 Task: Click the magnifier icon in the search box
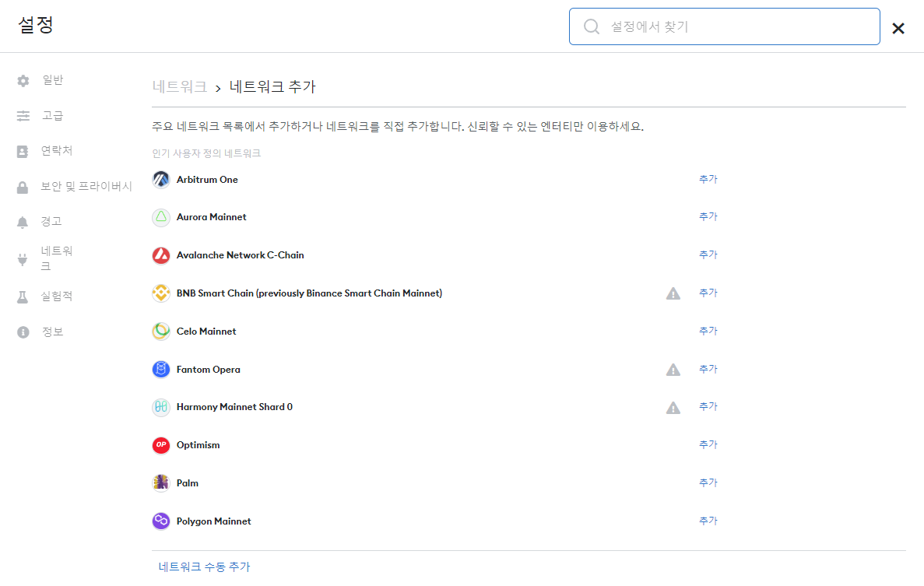(592, 26)
